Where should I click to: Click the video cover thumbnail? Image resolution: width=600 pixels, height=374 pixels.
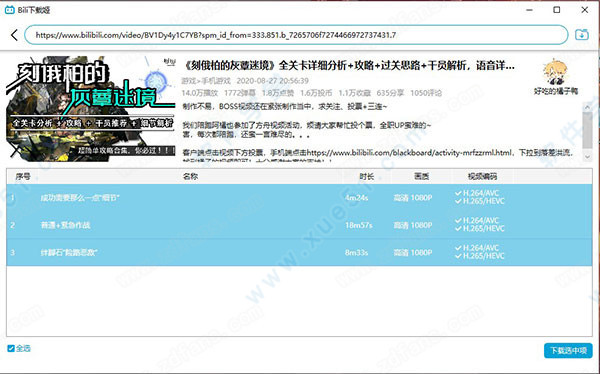tap(90, 109)
